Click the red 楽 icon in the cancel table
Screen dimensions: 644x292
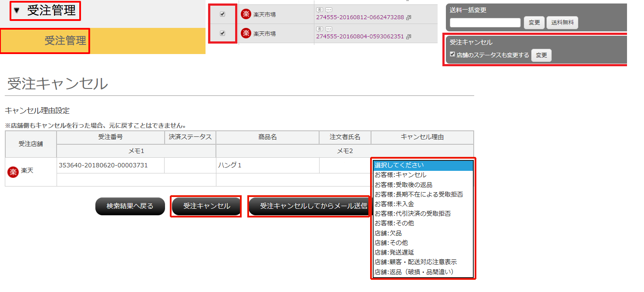coord(13,172)
